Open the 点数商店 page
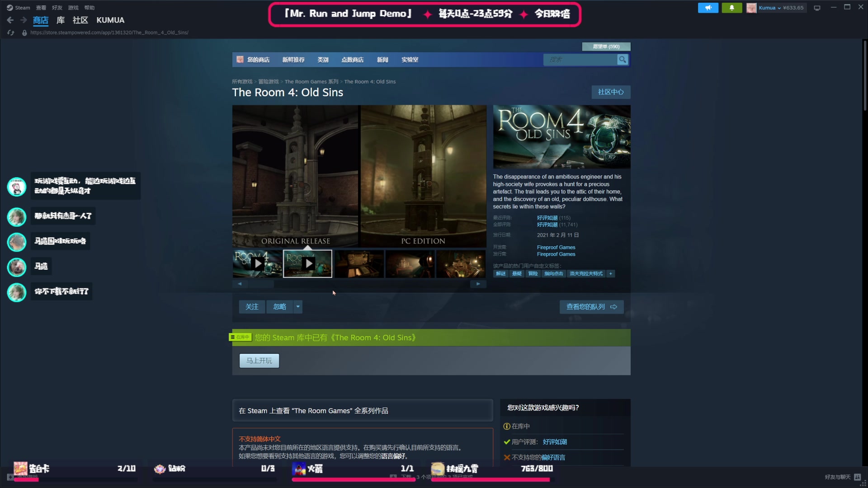Screen dimensions: 868x488 (353, 60)
